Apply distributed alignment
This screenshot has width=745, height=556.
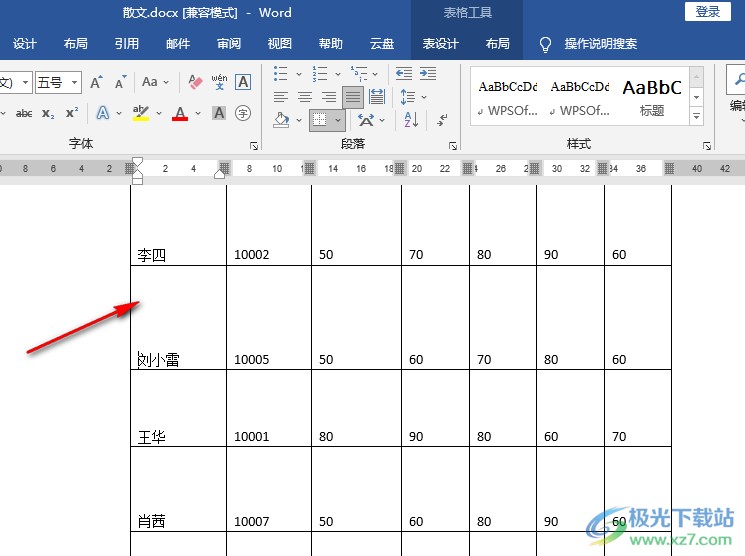[377, 97]
